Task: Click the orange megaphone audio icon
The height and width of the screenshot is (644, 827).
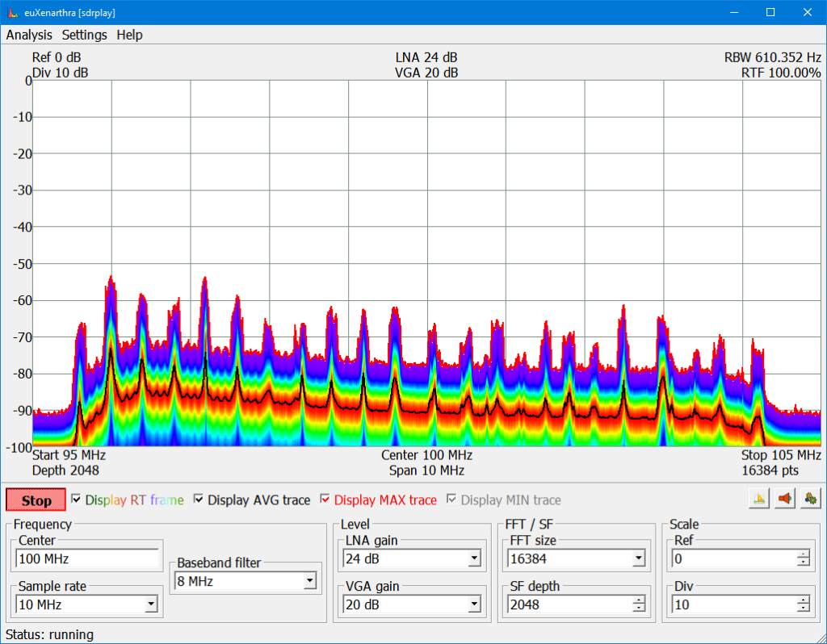Action: [x=785, y=499]
